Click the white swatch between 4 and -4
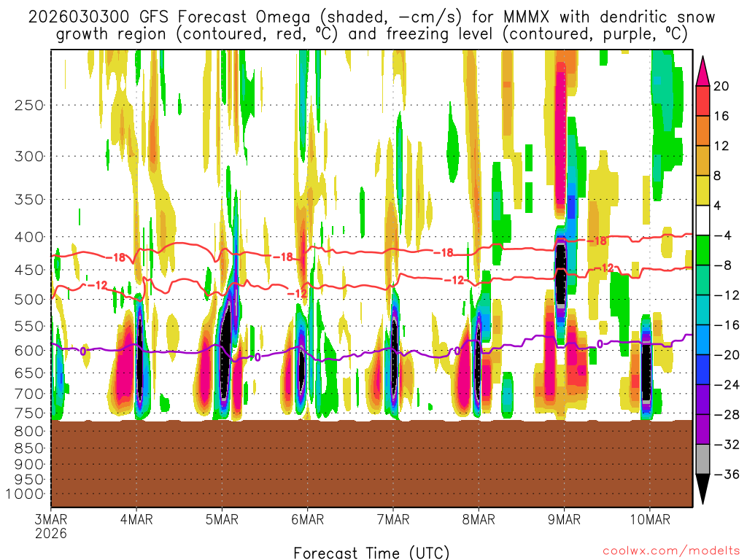This screenshot has width=747, height=560. [x=705, y=220]
